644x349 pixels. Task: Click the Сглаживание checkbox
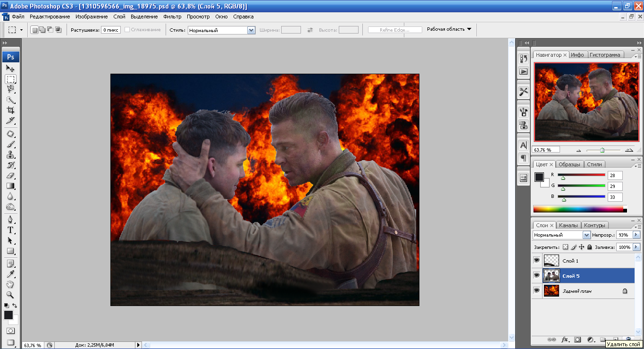click(127, 30)
